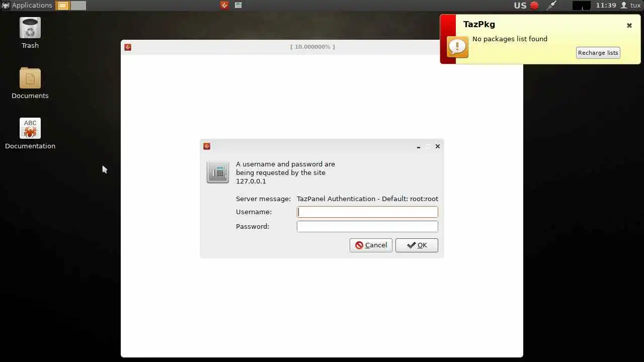644x362 pixels.
Task: Open the Documents folder on desktop
Action: (x=30, y=83)
